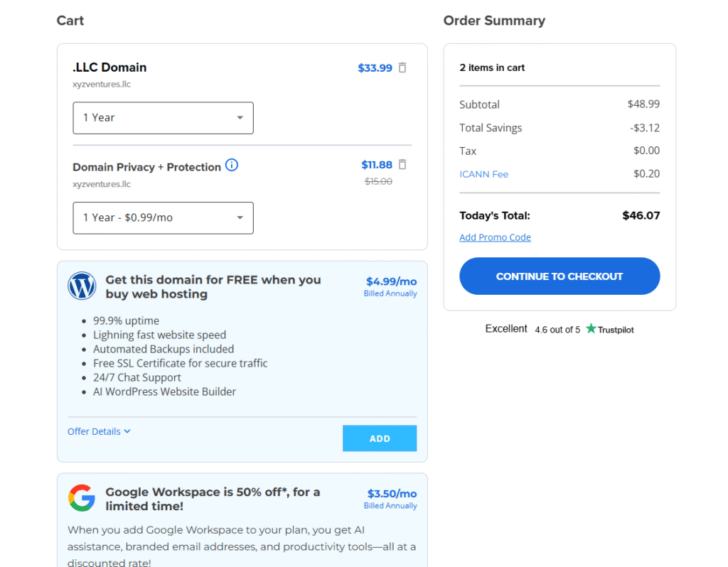Click the WordPress logo in hosting offer
Viewport: 728px width, 567px height.
[x=82, y=286]
